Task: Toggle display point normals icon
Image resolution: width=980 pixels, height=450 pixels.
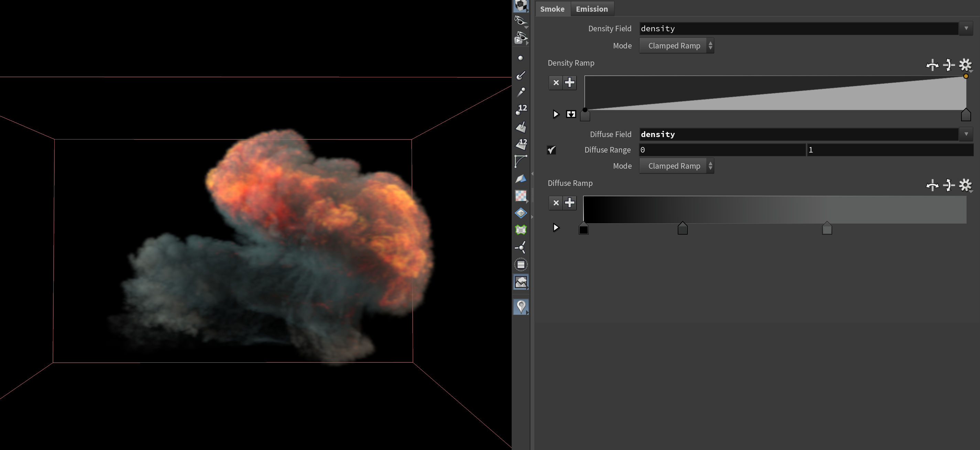Action: pyautogui.click(x=521, y=75)
